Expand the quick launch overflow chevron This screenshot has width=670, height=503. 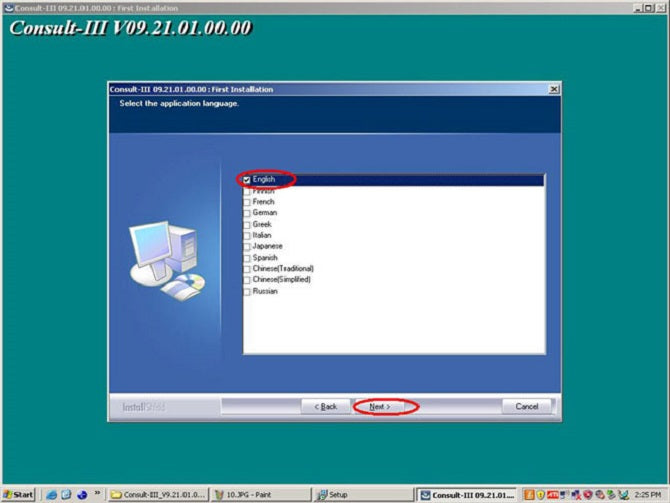point(97,493)
